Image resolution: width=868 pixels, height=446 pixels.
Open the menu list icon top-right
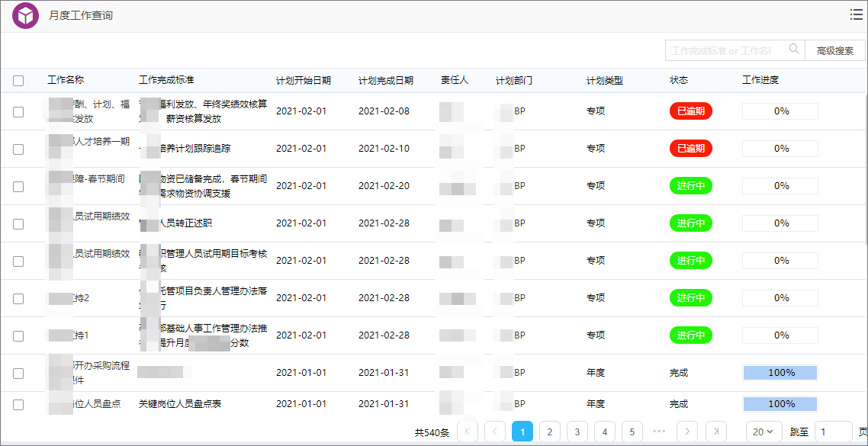[x=856, y=14]
